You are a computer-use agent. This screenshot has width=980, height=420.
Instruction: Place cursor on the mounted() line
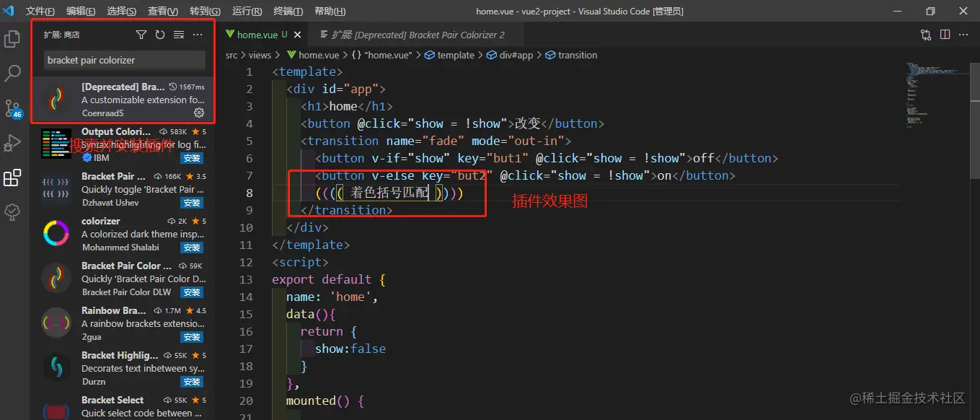[325, 401]
